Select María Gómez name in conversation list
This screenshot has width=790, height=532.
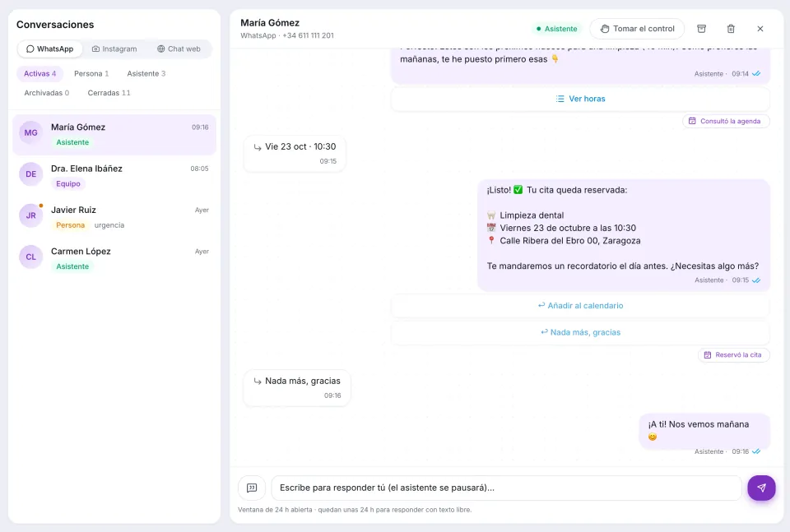pyautogui.click(x=78, y=127)
